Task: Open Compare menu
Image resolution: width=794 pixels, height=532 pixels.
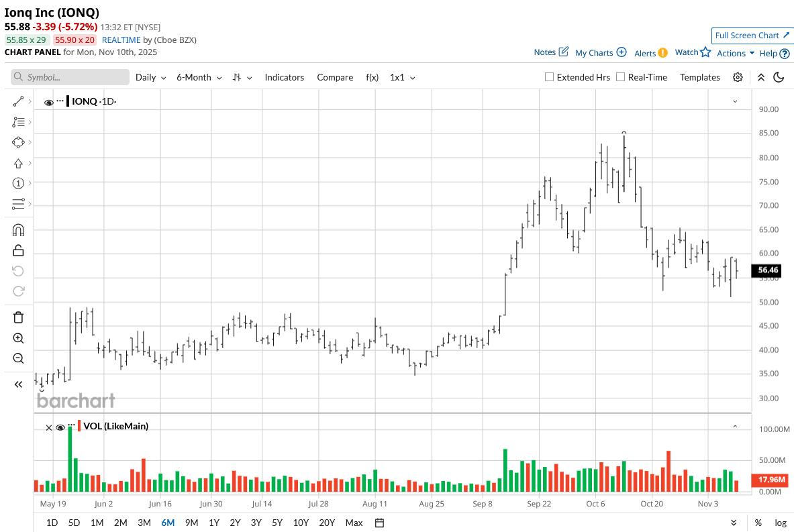Action: click(x=335, y=77)
